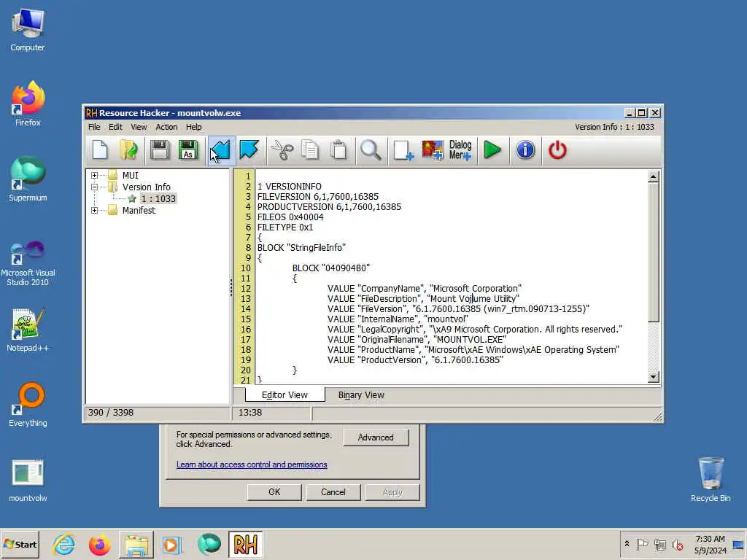
Task: Open Internet Explorer from the taskbar
Action: [x=64, y=544]
